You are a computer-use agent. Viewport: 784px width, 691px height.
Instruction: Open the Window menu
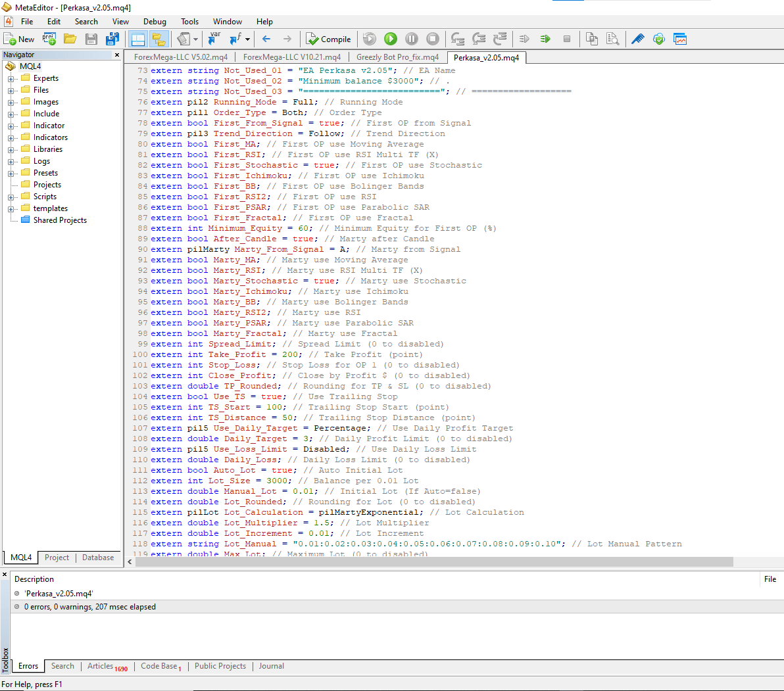click(x=227, y=22)
